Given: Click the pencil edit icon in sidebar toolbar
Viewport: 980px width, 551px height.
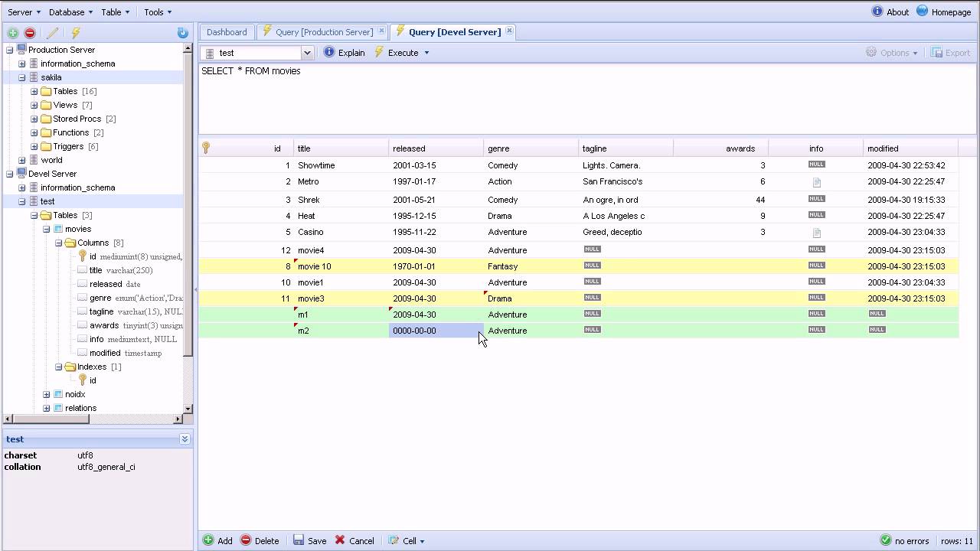Looking at the screenshot, I should point(52,33).
